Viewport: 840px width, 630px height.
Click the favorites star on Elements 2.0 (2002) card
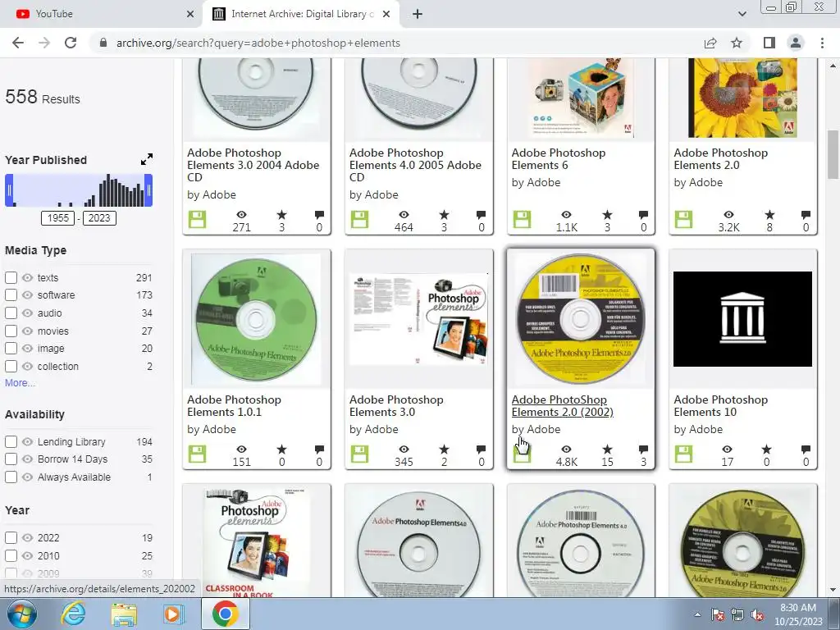pos(607,450)
